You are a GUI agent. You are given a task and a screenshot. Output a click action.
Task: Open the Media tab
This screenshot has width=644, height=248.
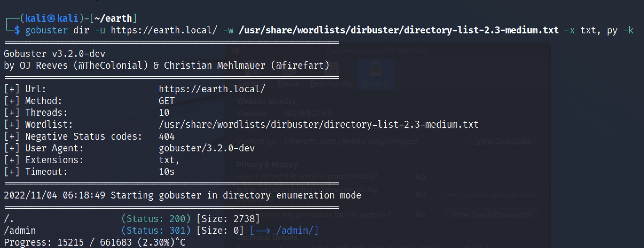288,83
